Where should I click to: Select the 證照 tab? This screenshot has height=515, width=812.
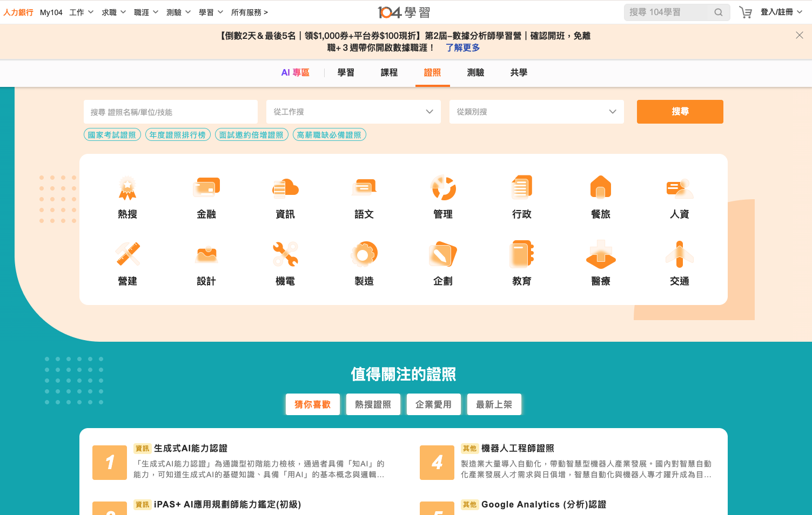click(x=432, y=72)
